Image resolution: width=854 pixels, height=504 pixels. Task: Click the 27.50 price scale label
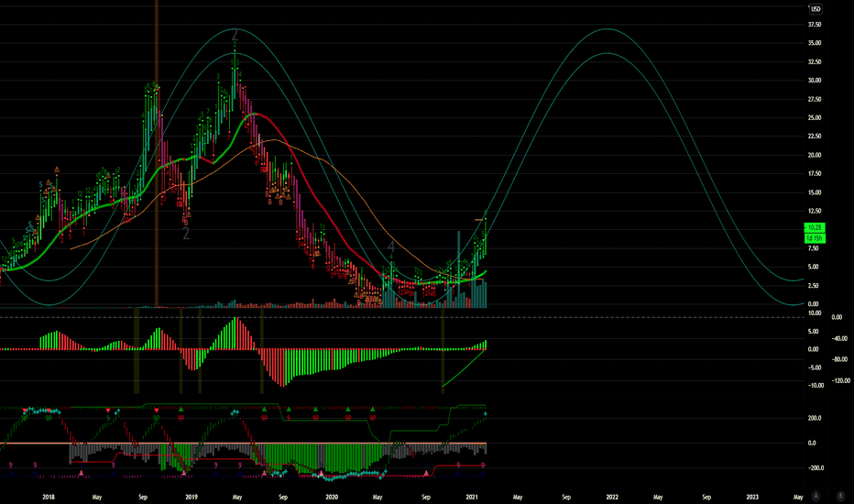(815, 99)
